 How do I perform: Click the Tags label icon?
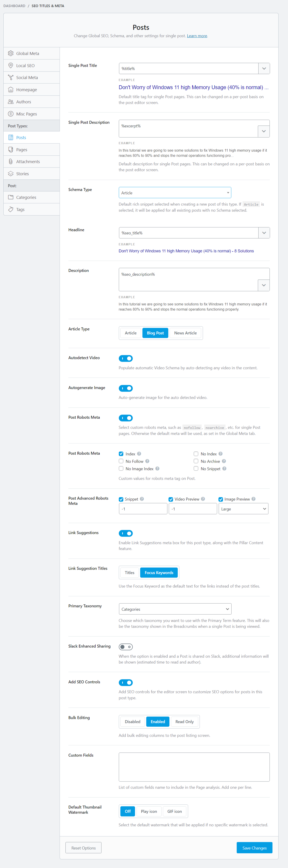[x=11, y=209]
